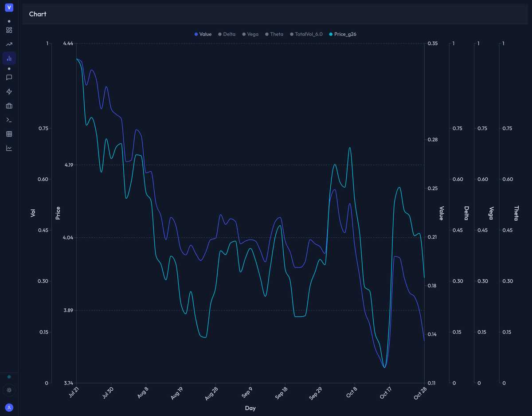Viewport: 532px width, 416px height.
Task: Click the V logo at top left
Action: (x=8, y=8)
